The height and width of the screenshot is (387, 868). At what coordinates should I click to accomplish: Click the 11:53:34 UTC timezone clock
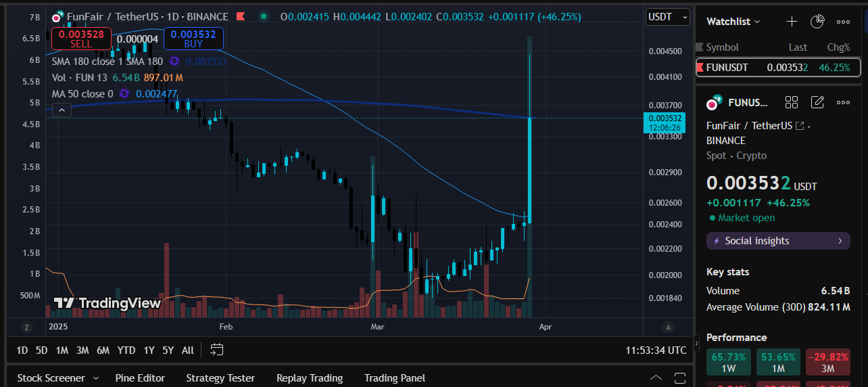point(656,350)
